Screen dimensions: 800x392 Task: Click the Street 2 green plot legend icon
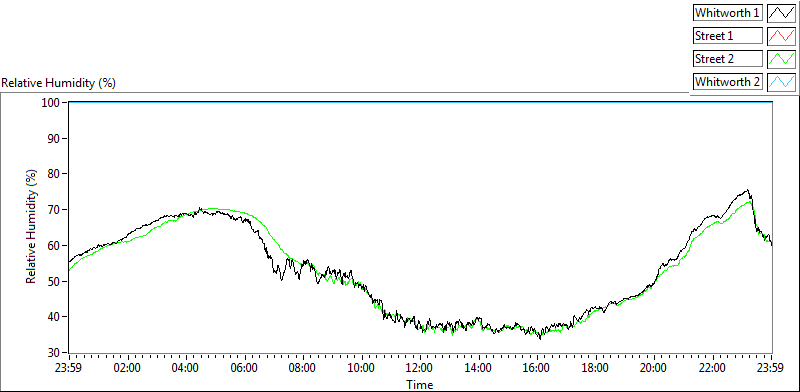click(x=781, y=59)
